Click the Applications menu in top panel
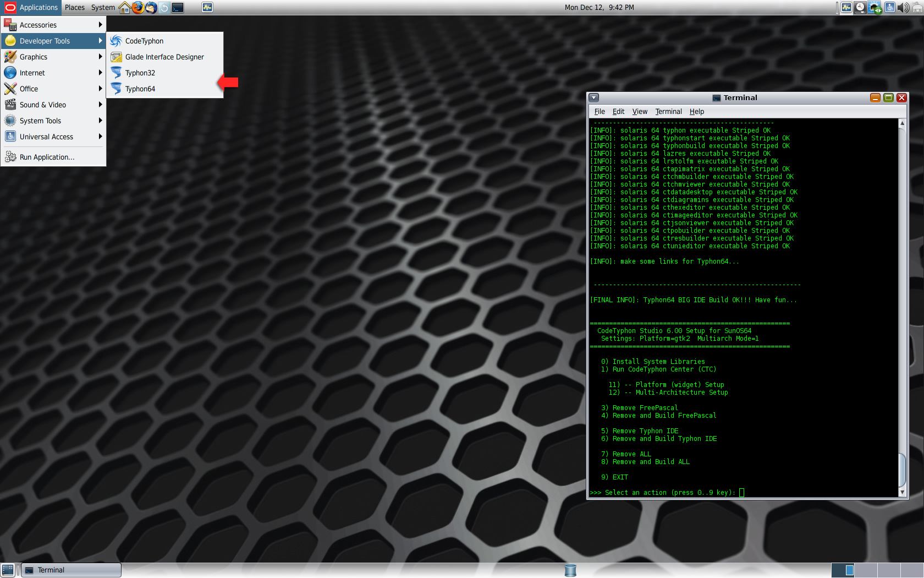 click(x=31, y=7)
